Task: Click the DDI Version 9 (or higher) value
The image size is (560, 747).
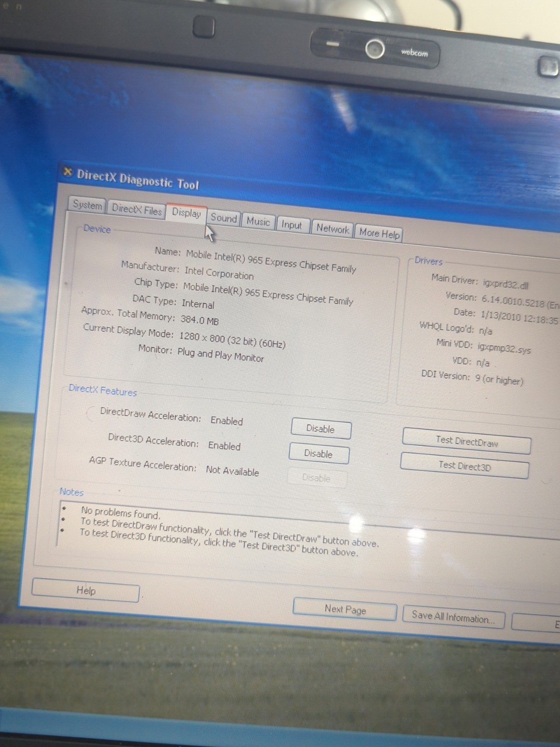Action: [x=499, y=379]
